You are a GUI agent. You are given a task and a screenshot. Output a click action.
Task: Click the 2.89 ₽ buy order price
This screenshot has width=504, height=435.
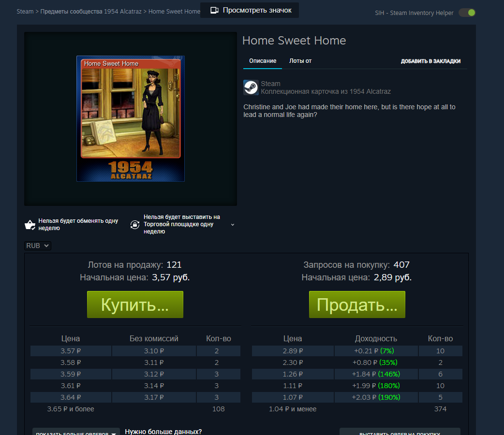293,351
